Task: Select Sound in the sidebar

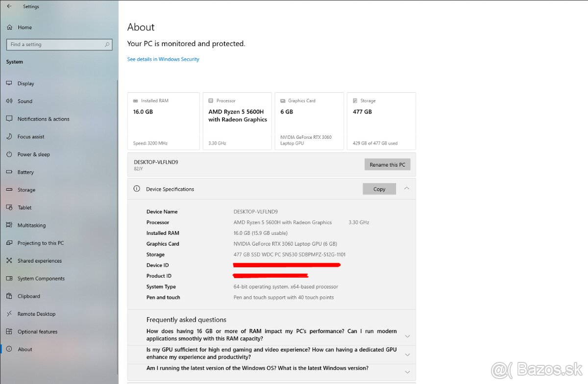Action: click(x=25, y=101)
